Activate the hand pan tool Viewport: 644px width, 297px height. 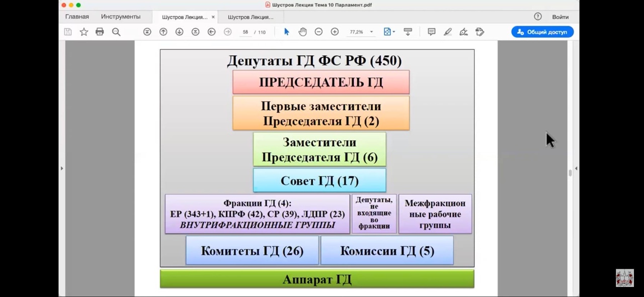(x=302, y=32)
